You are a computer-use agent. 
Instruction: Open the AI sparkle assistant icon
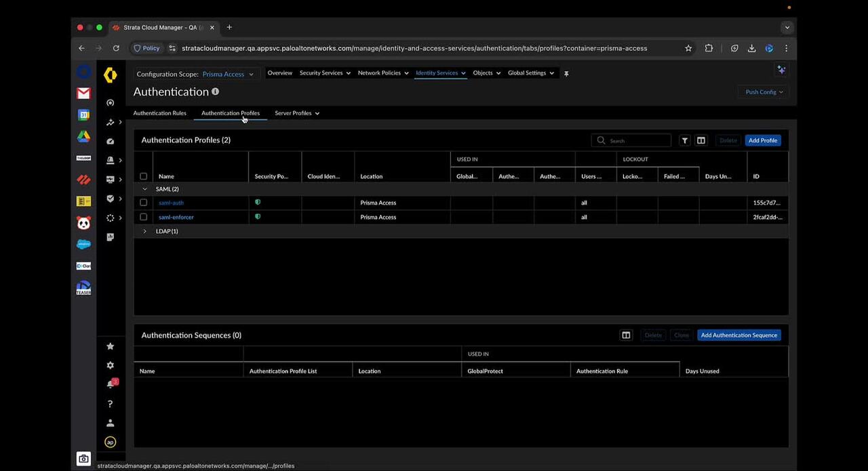[x=781, y=70]
